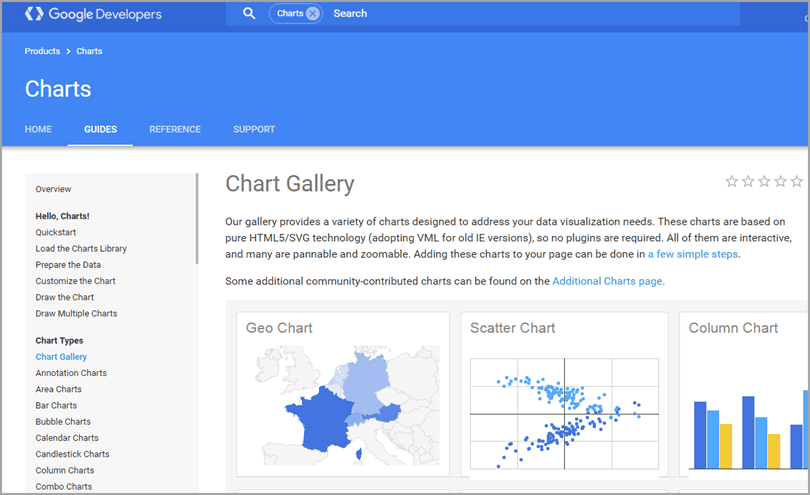Open the Charts breadcrumb link

coord(89,51)
